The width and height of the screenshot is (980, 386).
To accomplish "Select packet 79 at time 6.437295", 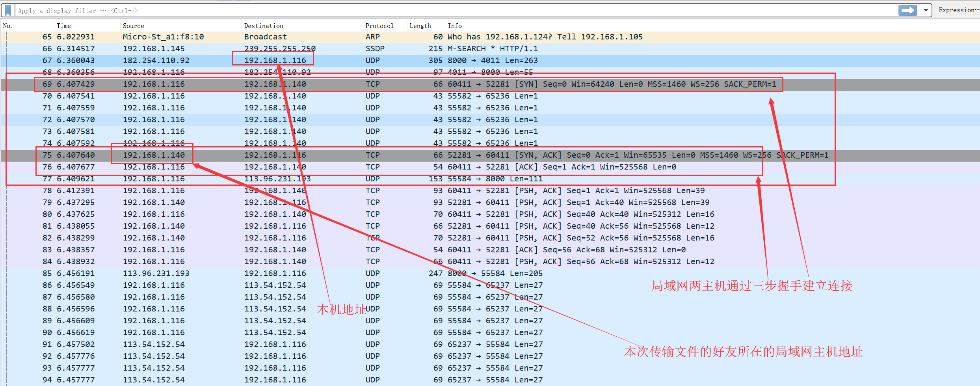I will click(490, 202).
